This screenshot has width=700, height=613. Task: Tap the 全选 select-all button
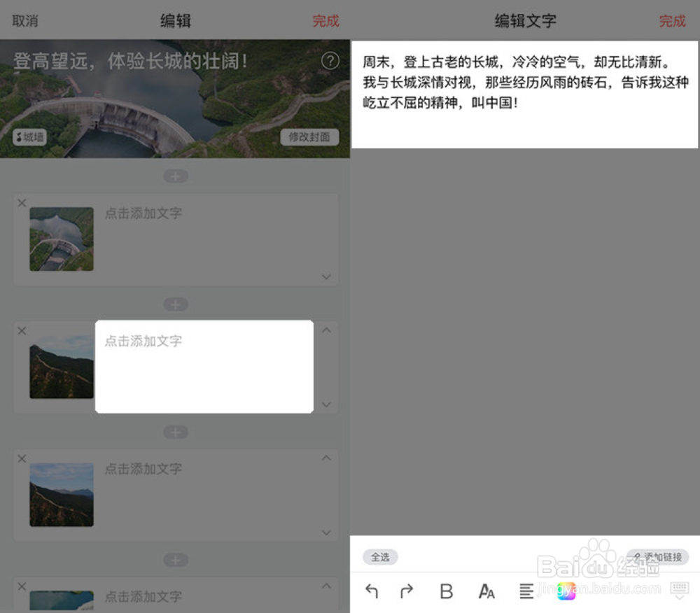380,557
